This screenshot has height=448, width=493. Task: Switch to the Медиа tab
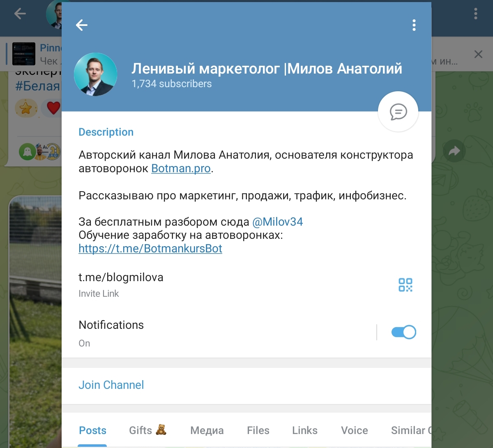207,430
